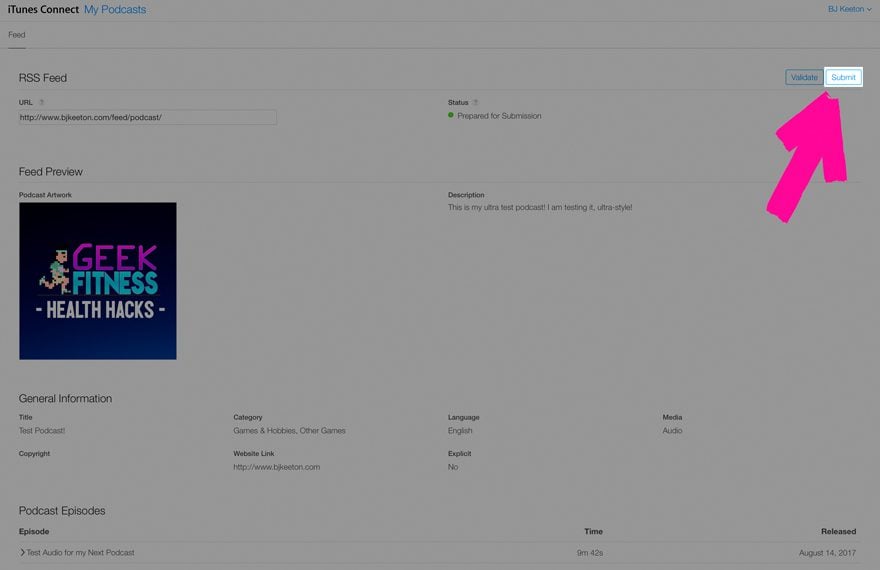This screenshot has height=570, width=880.
Task: Click into the RSS feed URL field
Action: point(147,117)
